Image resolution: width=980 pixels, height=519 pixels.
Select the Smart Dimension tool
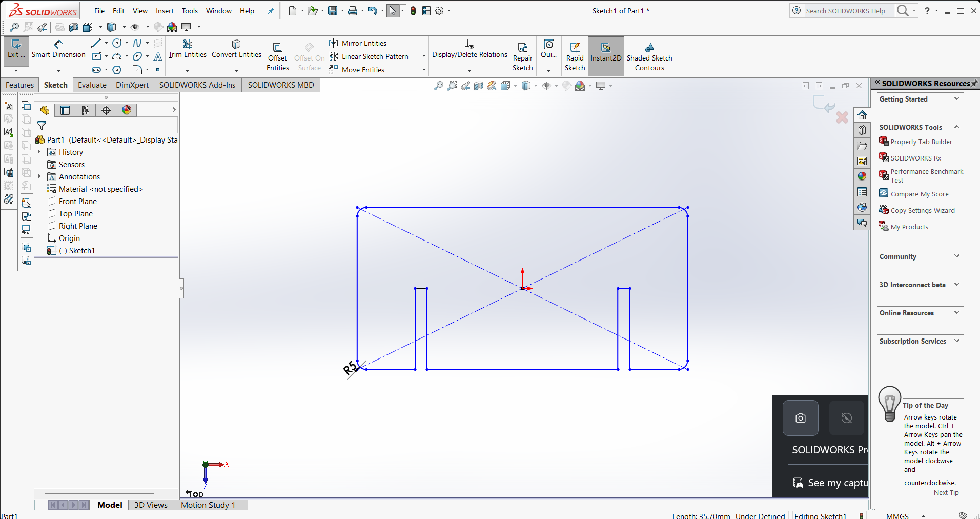58,49
